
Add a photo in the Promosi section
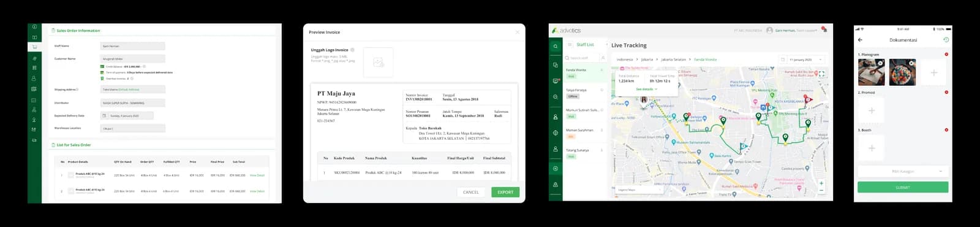[x=871, y=110]
